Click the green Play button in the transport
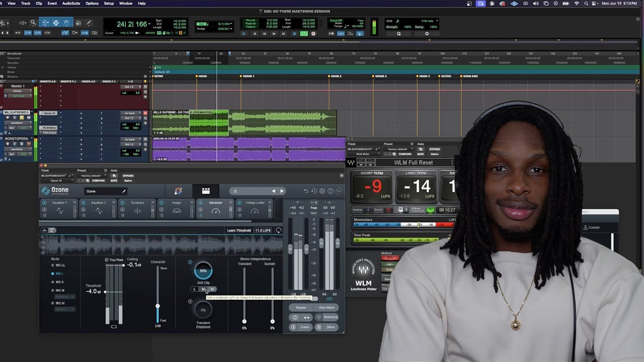The image size is (644, 362). coord(303,34)
